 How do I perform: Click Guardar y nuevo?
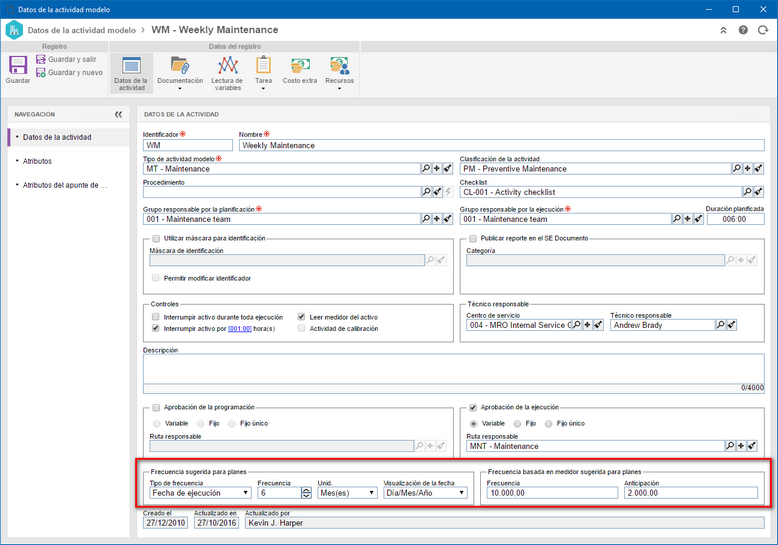pyautogui.click(x=69, y=72)
